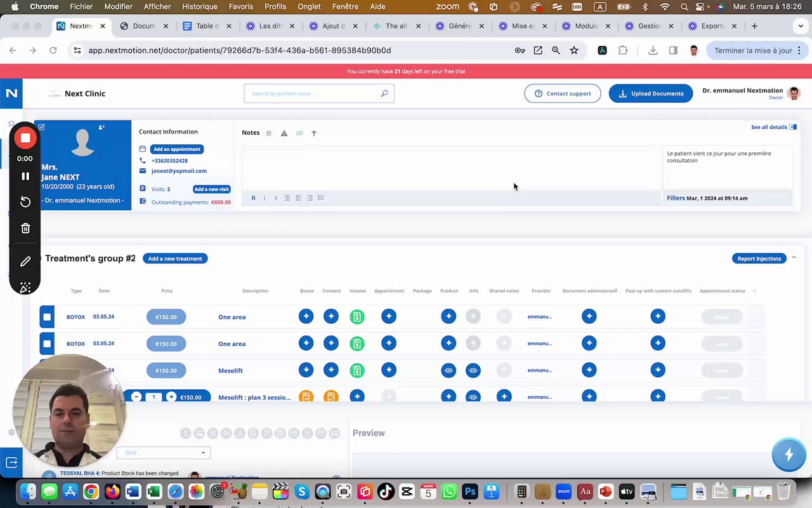This screenshot has height=508, width=812.
Task: Open See all details for the patient
Action: coord(773,127)
